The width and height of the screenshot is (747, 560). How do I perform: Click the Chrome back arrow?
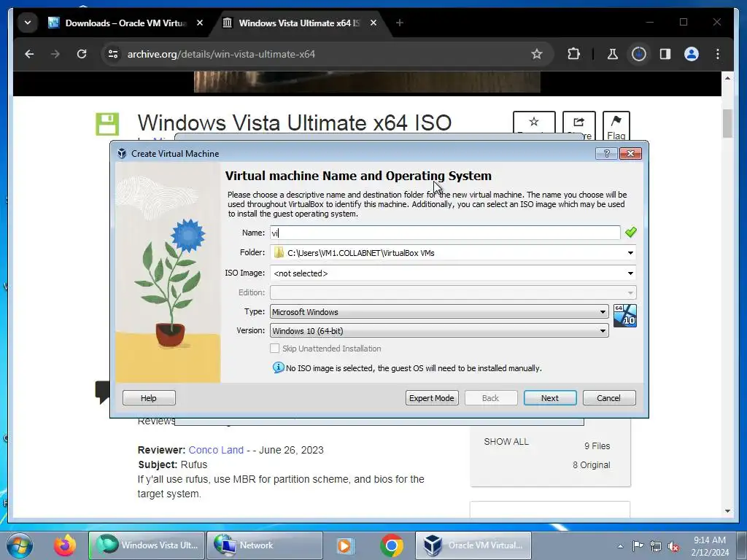(x=29, y=54)
